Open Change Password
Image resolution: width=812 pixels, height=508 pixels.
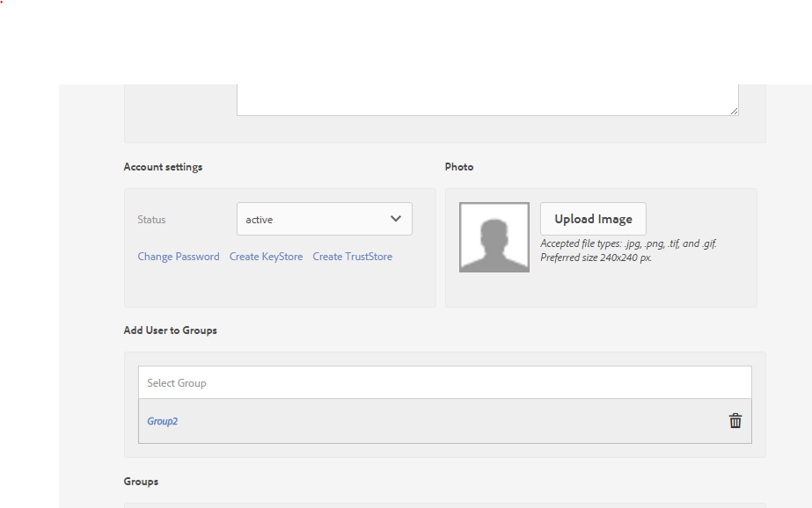[179, 256]
